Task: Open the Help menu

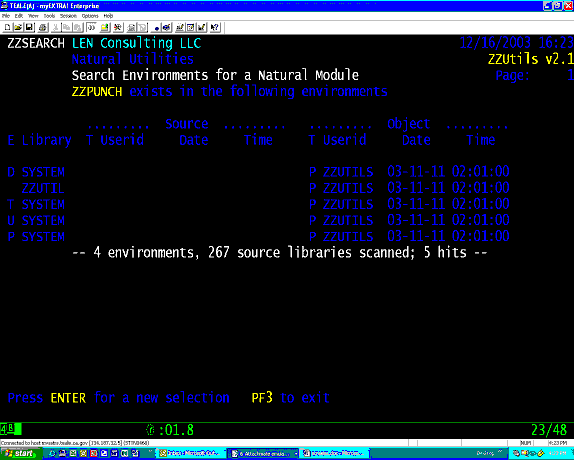Action: 108,16
